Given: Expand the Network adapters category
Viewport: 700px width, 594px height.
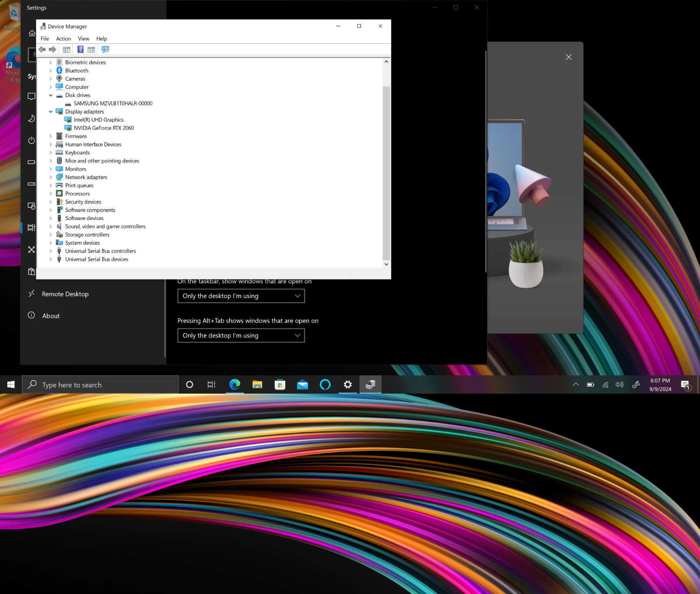Looking at the screenshot, I should click(51, 177).
